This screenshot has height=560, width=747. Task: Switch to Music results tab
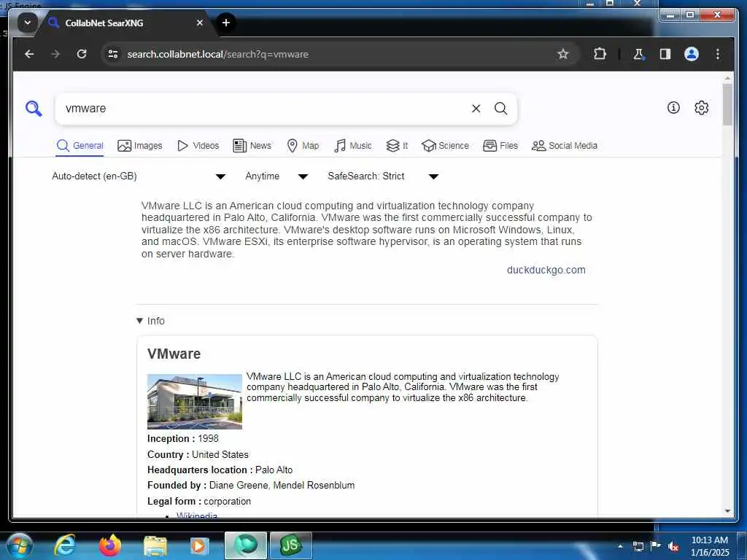click(352, 146)
